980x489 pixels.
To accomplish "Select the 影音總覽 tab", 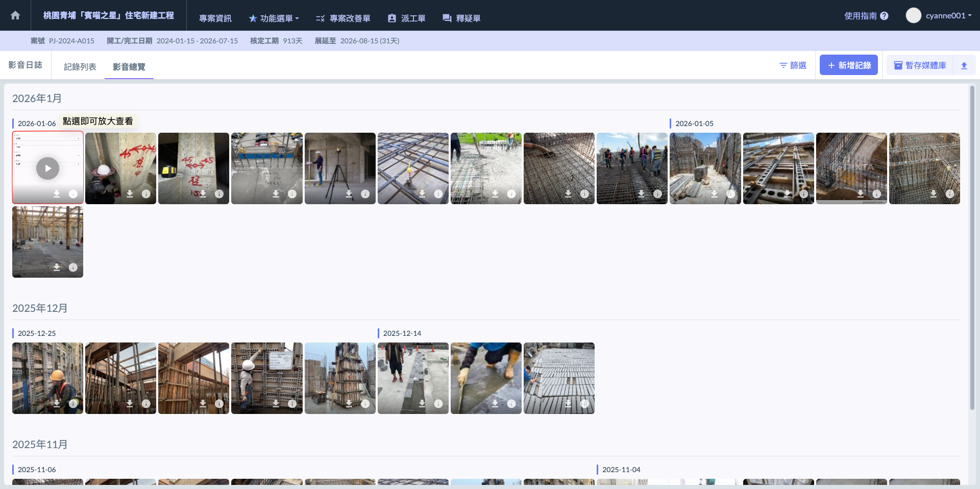I will pos(129,67).
